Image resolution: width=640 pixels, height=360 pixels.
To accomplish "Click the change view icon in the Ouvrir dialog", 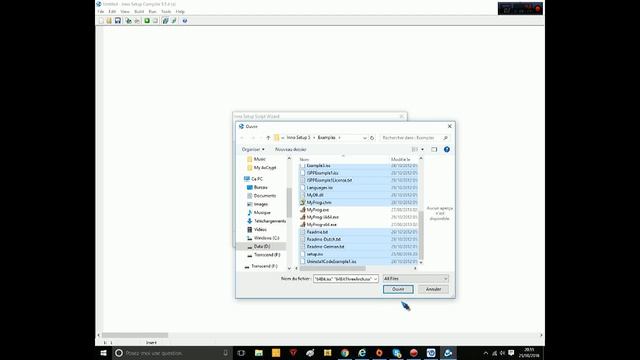I will coord(415,149).
